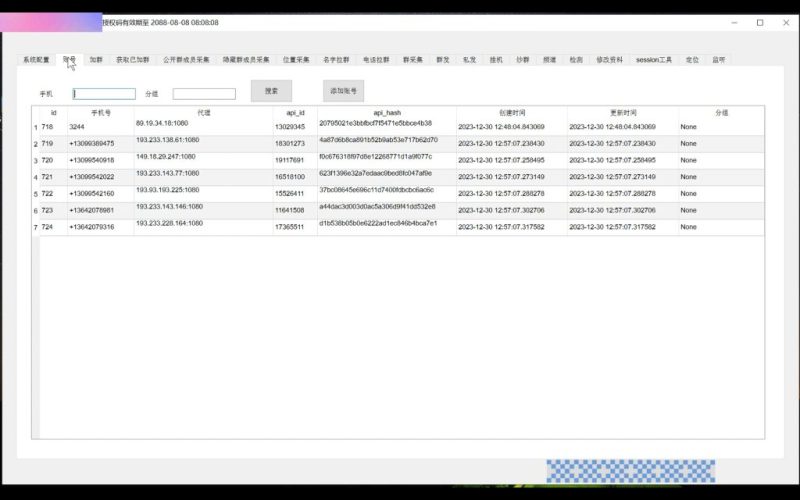Open the 群发 tab
Viewport: 800px width, 500px height.
click(x=443, y=60)
